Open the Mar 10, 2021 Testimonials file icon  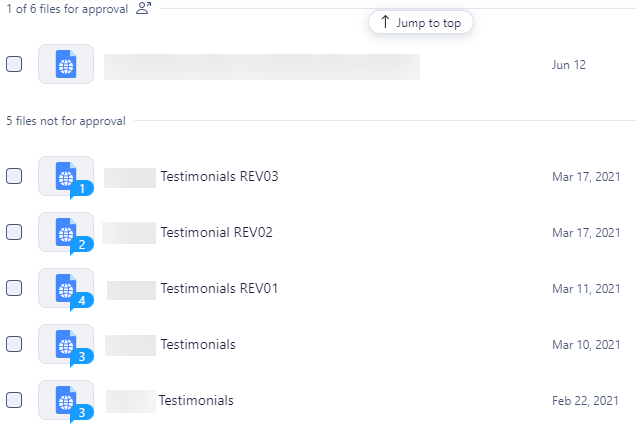tap(66, 345)
